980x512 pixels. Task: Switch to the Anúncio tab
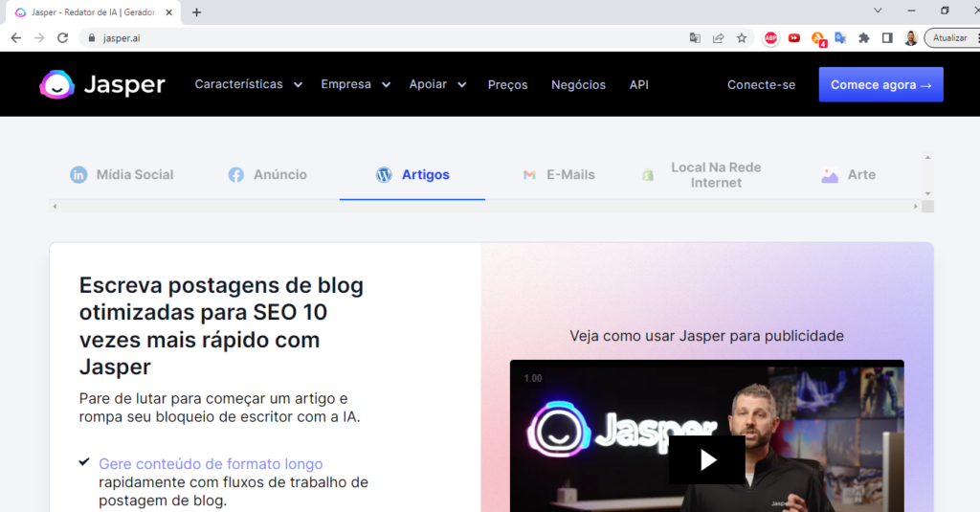tap(268, 174)
